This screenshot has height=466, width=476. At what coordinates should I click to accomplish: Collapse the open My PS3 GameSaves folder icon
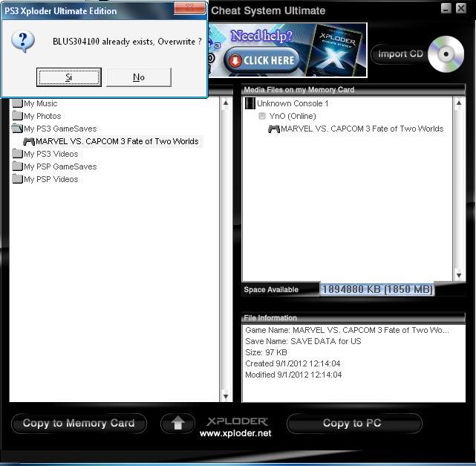click(x=18, y=129)
